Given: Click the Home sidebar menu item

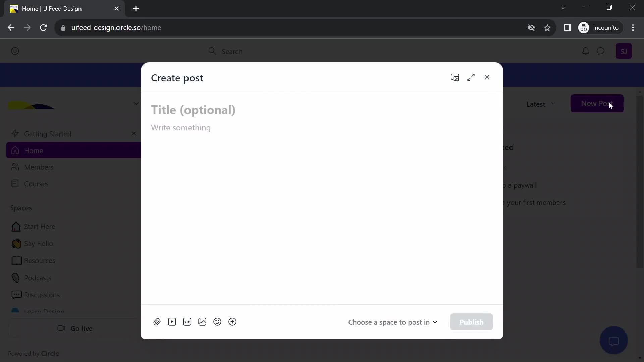Looking at the screenshot, I should pyautogui.click(x=34, y=151).
